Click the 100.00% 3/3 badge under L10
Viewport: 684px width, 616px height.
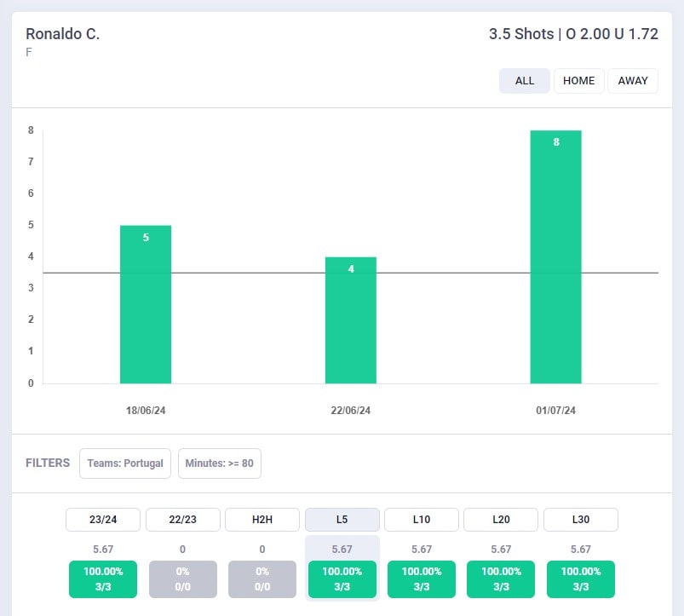coord(422,579)
